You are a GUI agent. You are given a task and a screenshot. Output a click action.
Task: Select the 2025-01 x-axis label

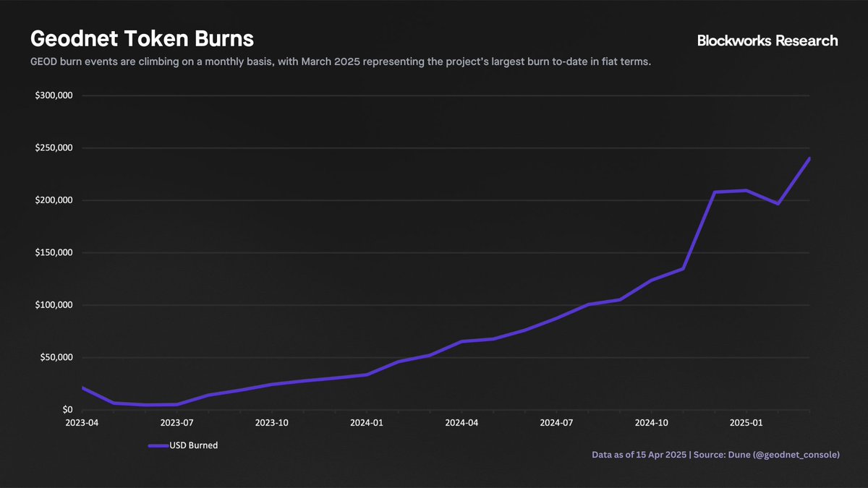pyautogui.click(x=746, y=422)
